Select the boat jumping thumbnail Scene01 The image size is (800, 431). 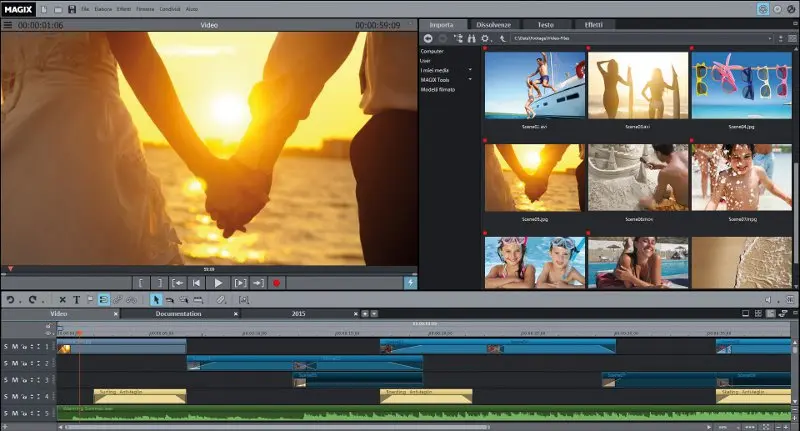[x=535, y=85]
